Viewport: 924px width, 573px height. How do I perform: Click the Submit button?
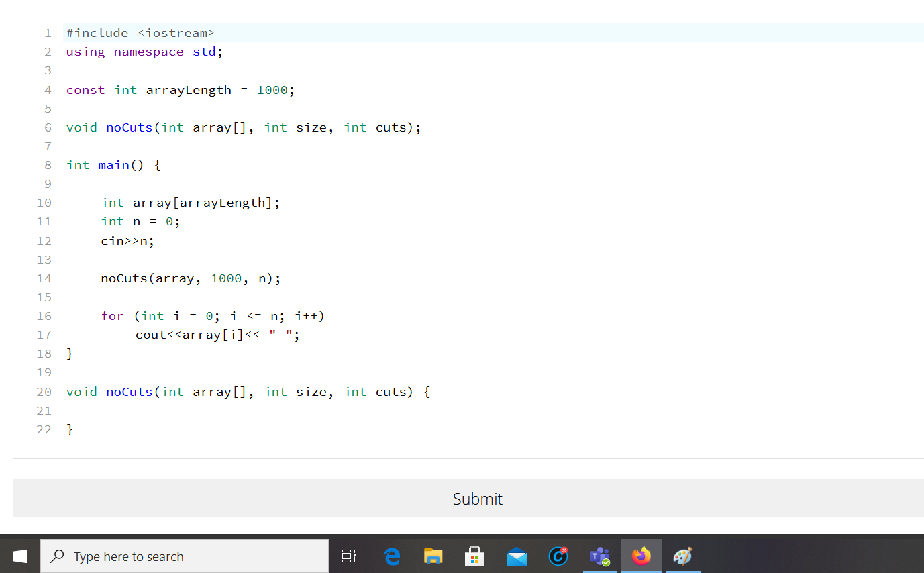point(477,498)
